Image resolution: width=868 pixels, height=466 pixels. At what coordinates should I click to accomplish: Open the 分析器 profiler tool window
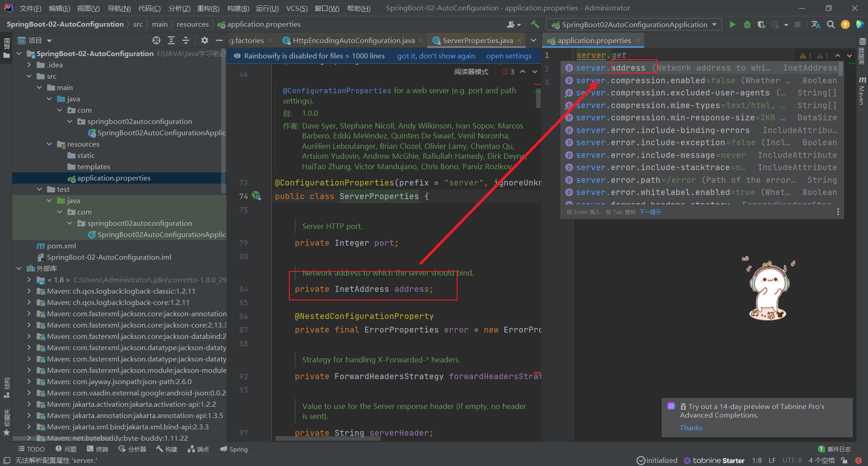[132, 449]
